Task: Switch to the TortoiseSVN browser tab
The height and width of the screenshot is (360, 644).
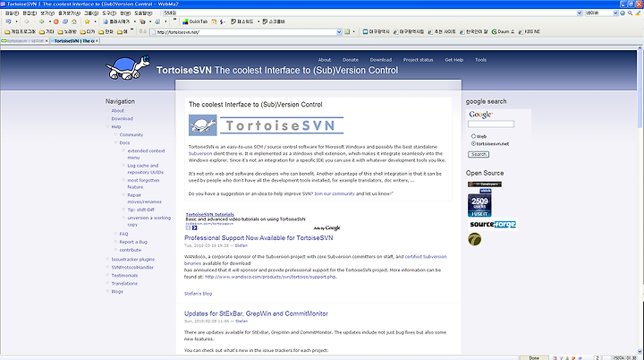Action: coord(74,40)
